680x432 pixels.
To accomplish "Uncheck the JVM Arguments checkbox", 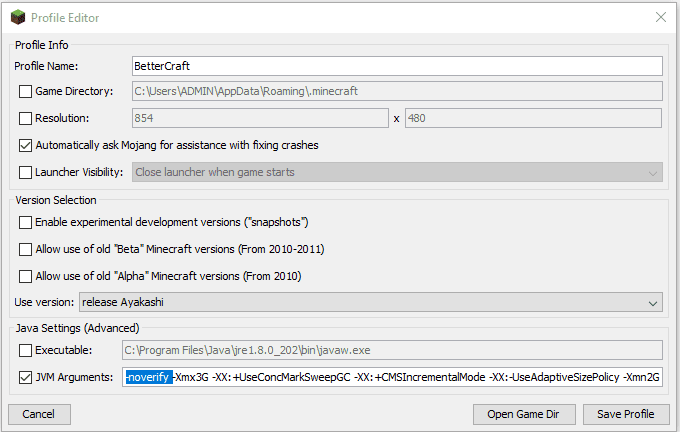I will pyautogui.click(x=25, y=377).
